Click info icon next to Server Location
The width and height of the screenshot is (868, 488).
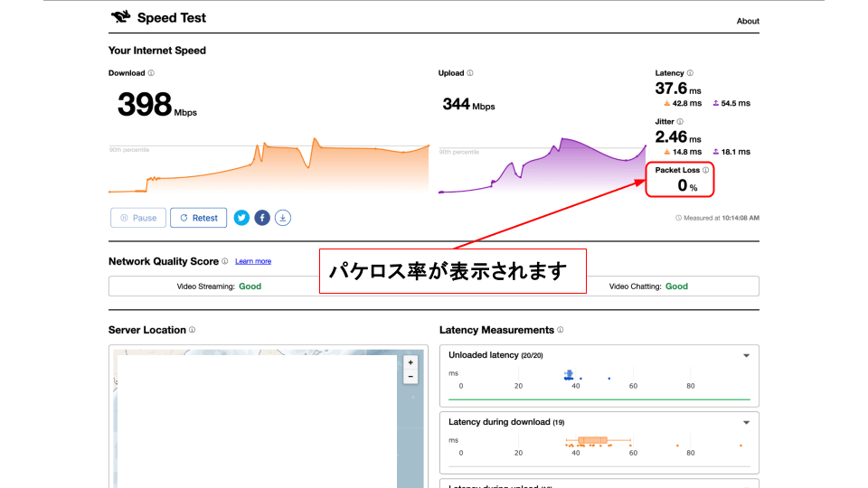pyautogui.click(x=193, y=330)
